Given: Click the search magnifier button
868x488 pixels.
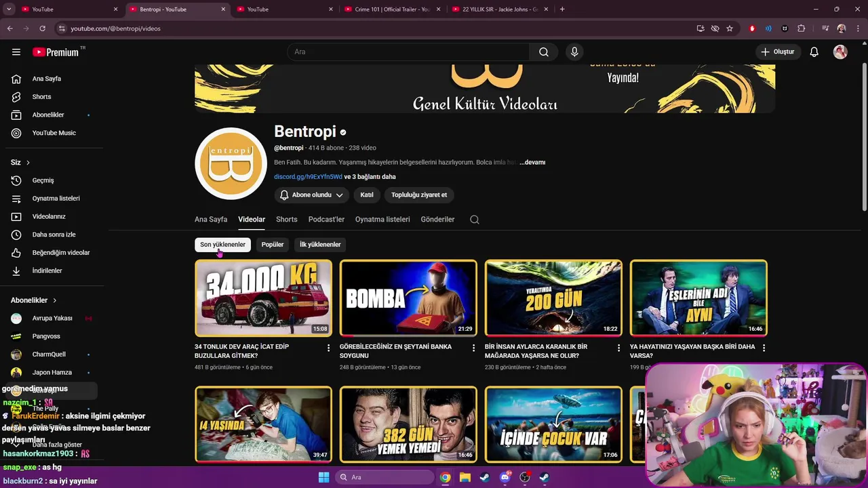Looking at the screenshot, I should (x=544, y=52).
